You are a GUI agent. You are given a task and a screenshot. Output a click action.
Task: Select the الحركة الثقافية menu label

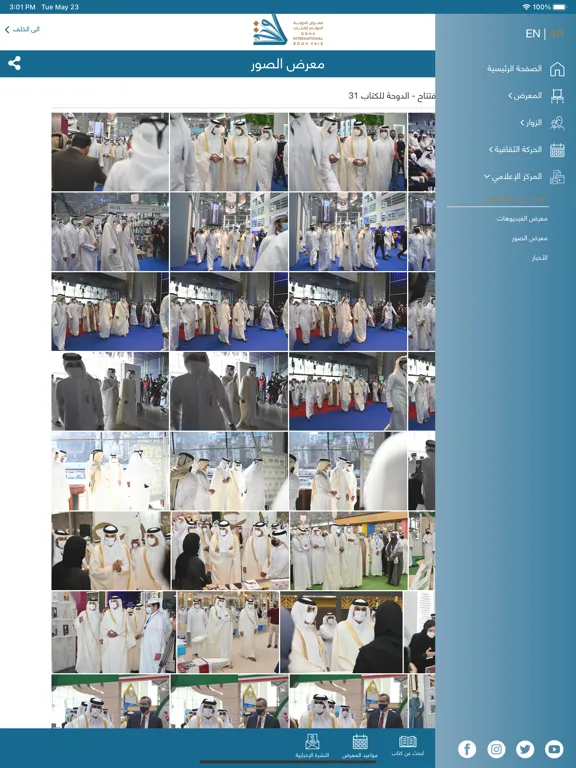518,149
